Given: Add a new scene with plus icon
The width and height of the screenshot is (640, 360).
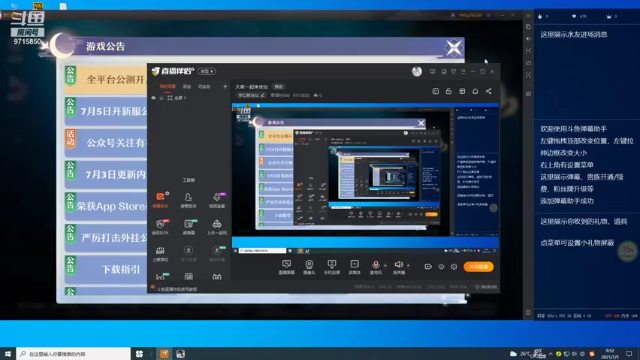Looking at the screenshot, I should (225, 87).
